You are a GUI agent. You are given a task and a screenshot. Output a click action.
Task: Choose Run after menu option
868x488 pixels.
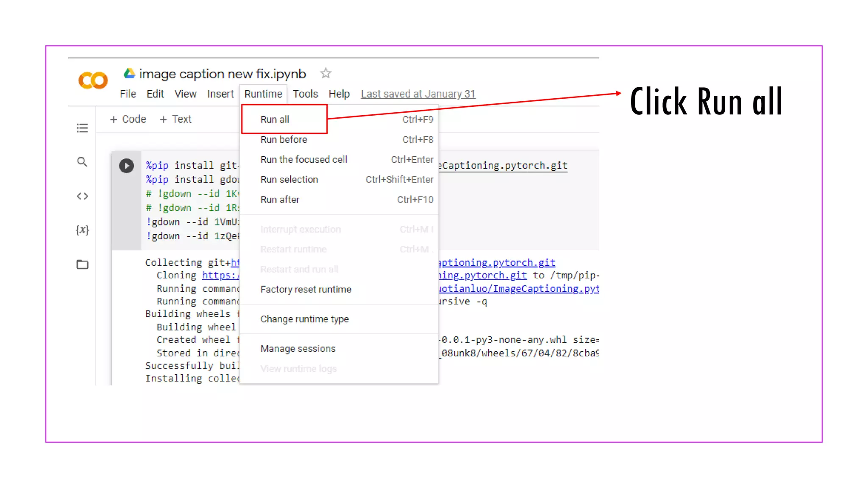280,200
